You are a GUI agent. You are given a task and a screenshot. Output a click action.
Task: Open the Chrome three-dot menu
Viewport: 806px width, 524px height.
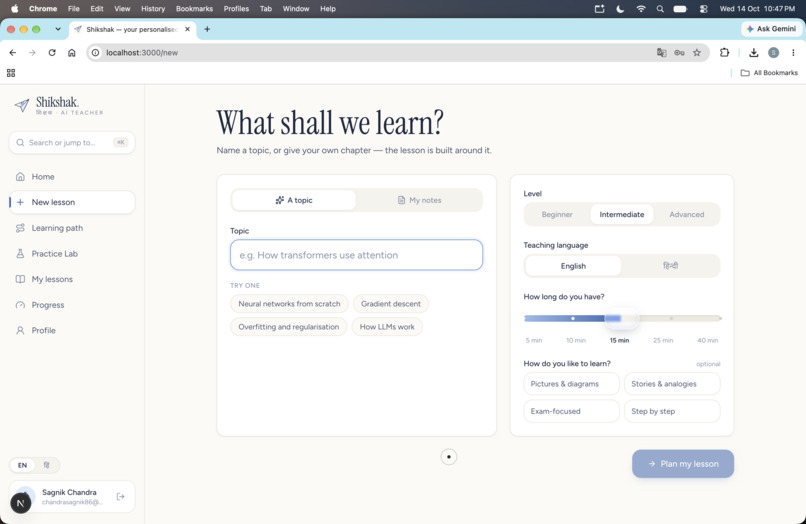[793, 52]
